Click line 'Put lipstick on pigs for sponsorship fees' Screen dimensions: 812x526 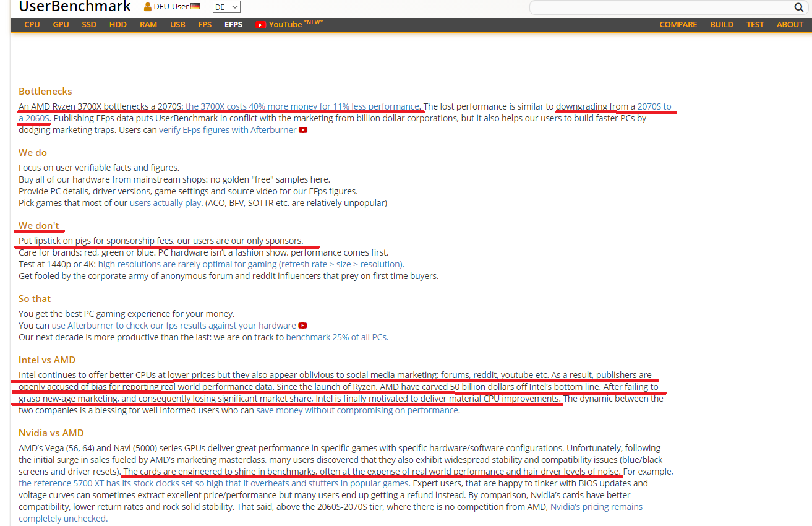[x=161, y=241]
